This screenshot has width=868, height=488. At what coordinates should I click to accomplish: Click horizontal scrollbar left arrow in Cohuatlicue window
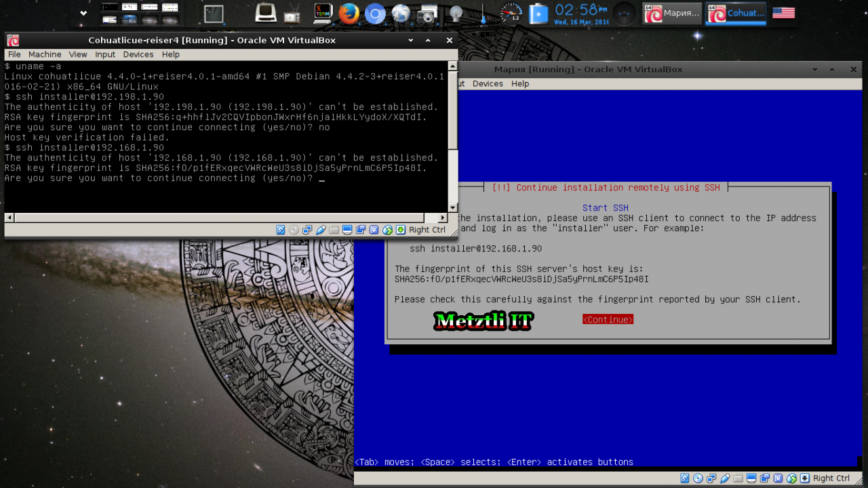pos(9,218)
